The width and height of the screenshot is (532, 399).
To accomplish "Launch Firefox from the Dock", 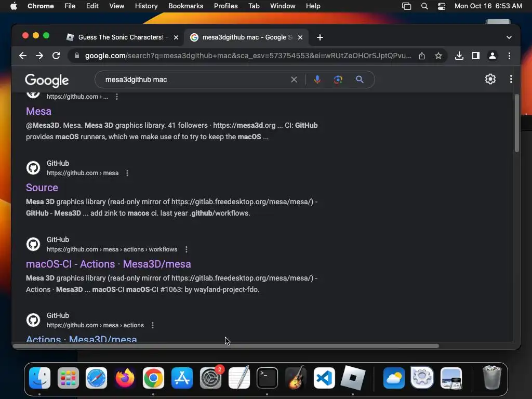I will (125, 378).
